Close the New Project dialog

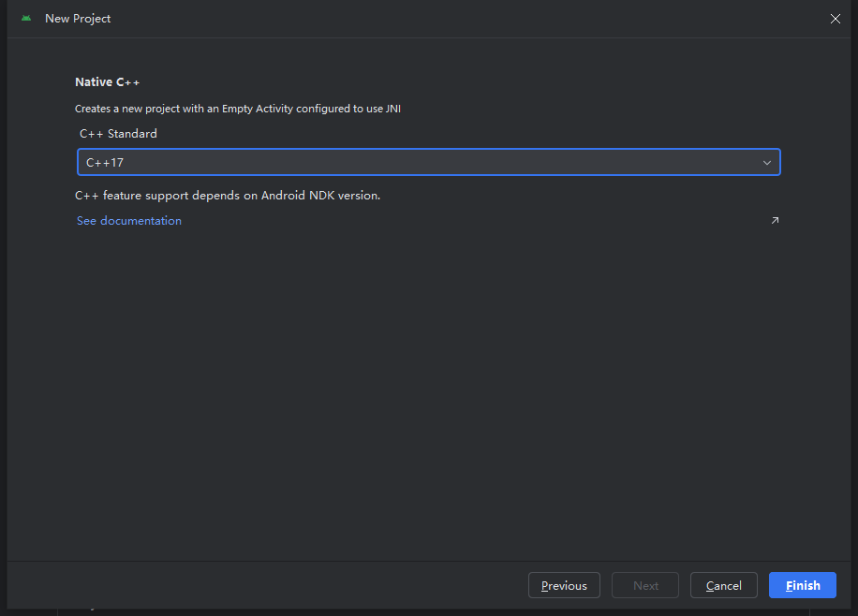(x=836, y=19)
